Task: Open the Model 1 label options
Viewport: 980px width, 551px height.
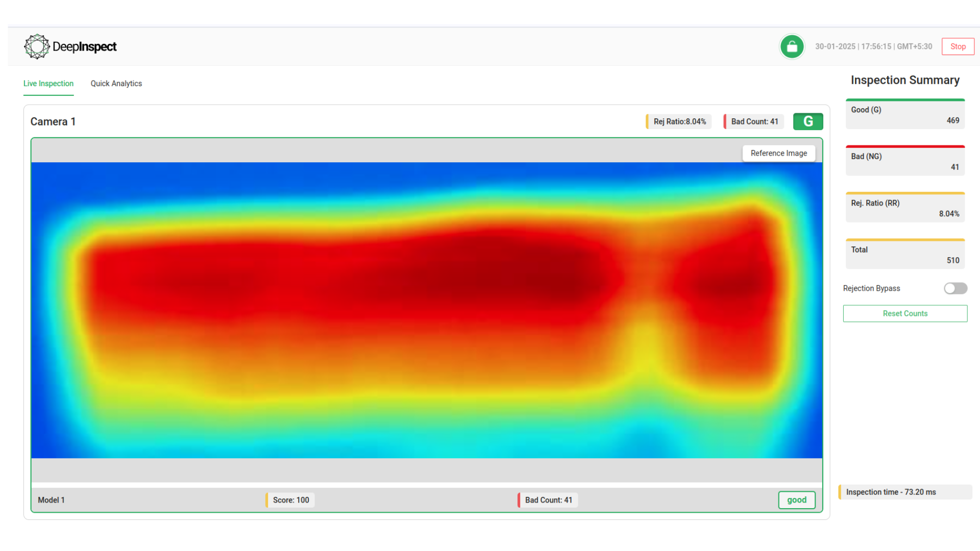Action: tap(51, 500)
